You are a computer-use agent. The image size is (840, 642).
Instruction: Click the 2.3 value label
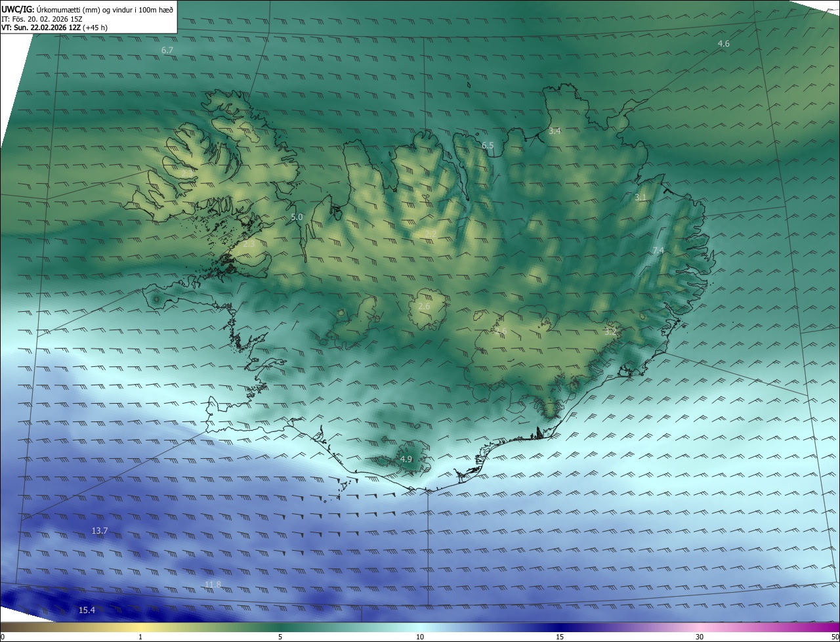tap(249, 244)
